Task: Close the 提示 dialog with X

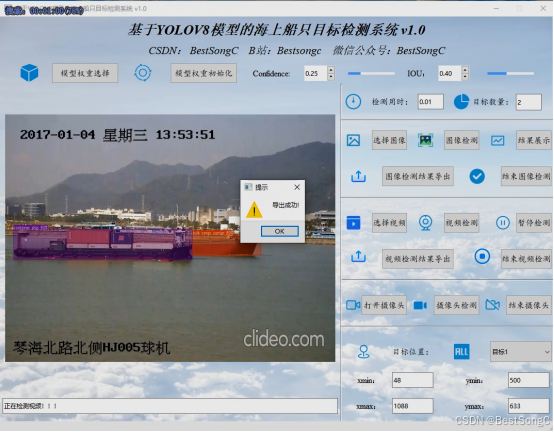Action: (x=297, y=187)
